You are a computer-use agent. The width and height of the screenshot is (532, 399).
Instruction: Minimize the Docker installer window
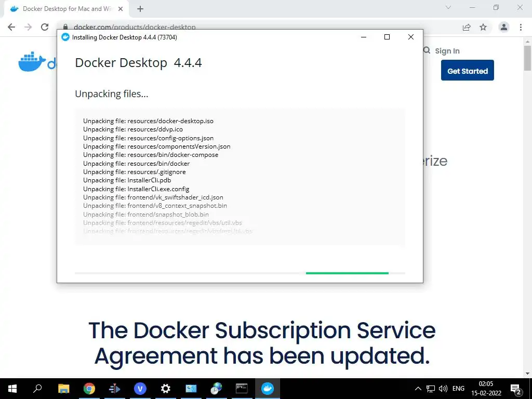(x=364, y=37)
